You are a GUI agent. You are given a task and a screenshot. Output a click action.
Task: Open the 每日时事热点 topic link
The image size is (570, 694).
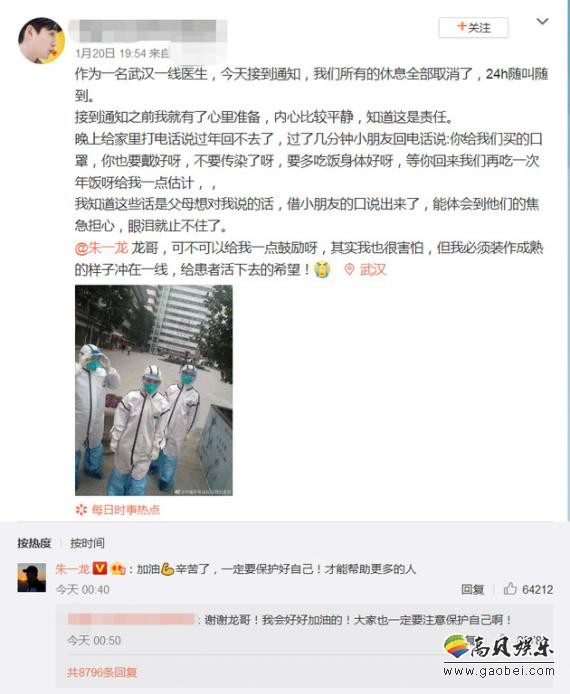click(126, 510)
